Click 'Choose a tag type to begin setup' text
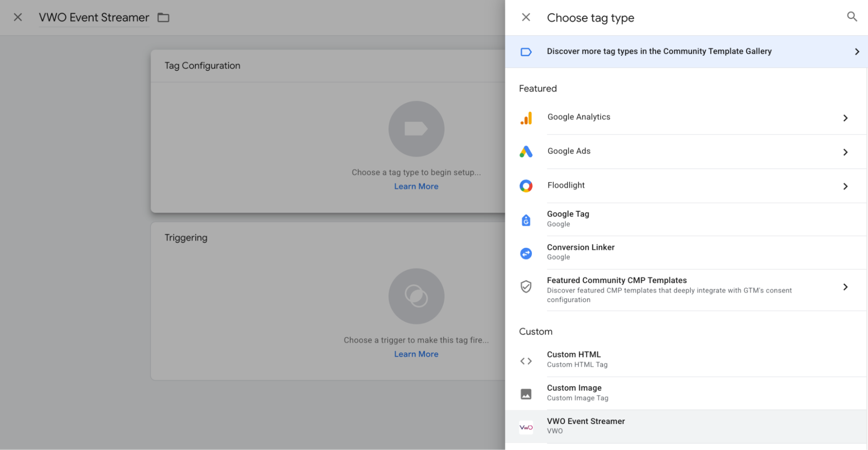 416,172
